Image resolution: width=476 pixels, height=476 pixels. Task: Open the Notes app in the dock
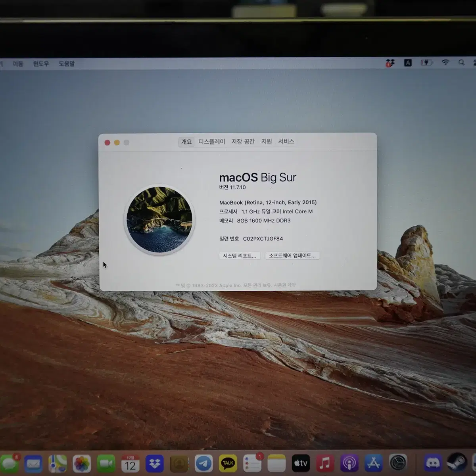[x=276, y=463]
